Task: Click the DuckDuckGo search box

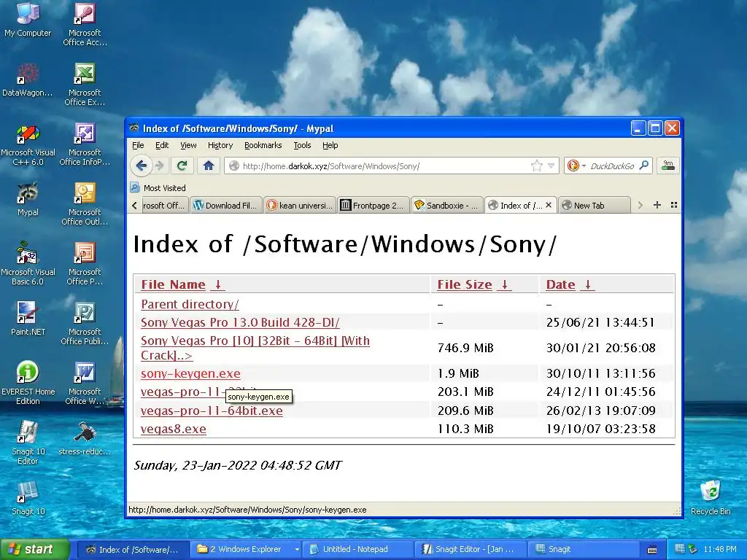Action: [x=612, y=166]
